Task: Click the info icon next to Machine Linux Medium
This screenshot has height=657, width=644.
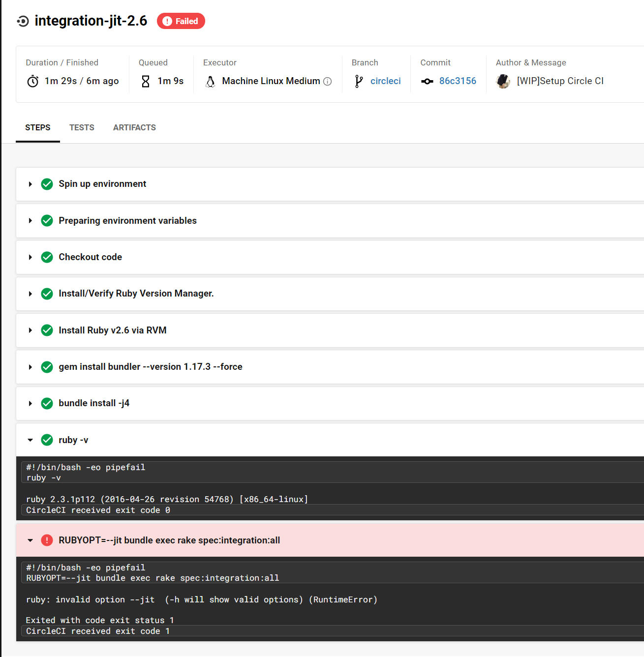Action: [328, 81]
